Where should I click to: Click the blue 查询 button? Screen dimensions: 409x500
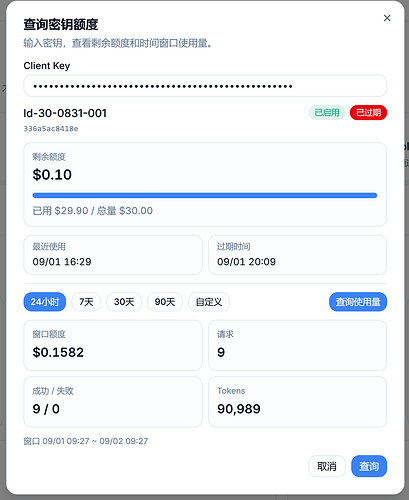[x=369, y=466]
